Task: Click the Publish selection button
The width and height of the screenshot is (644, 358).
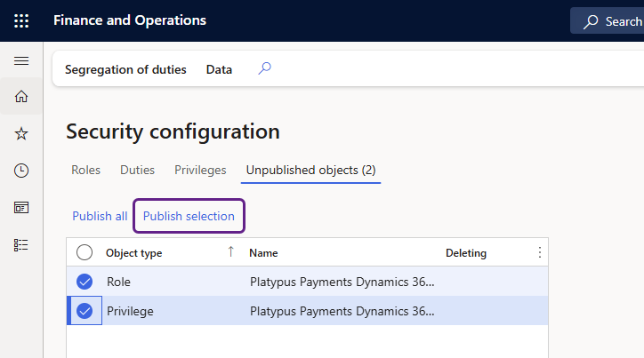Action: (x=189, y=216)
